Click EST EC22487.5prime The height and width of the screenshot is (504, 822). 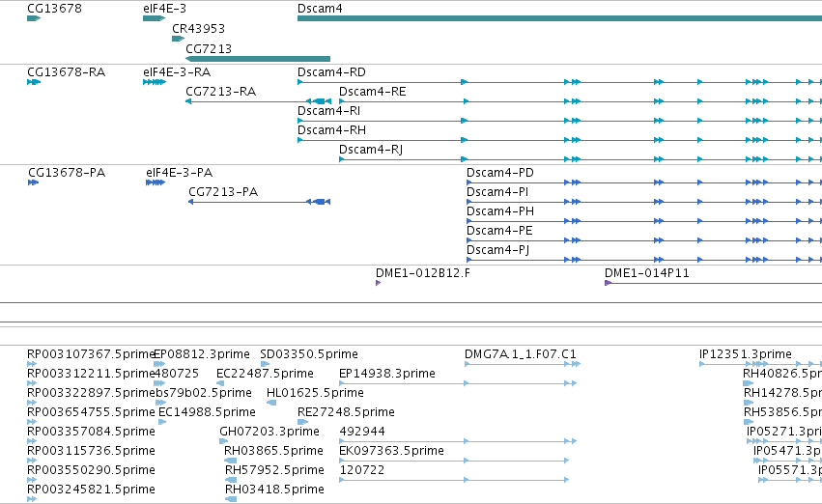click(265, 374)
